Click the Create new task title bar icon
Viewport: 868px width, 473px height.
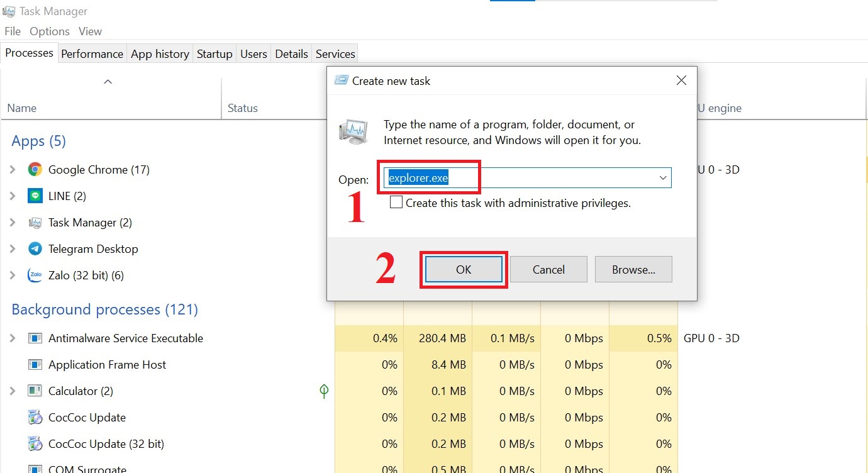click(341, 81)
